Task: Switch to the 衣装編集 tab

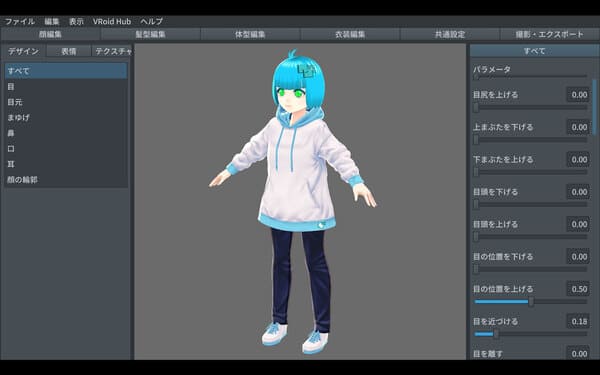Action: coord(350,34)
